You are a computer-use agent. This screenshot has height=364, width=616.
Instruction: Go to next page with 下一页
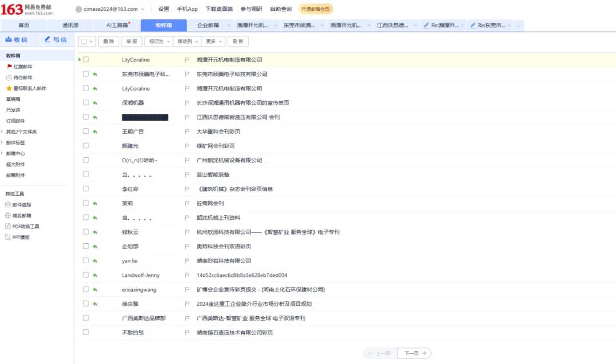point(414,353)
